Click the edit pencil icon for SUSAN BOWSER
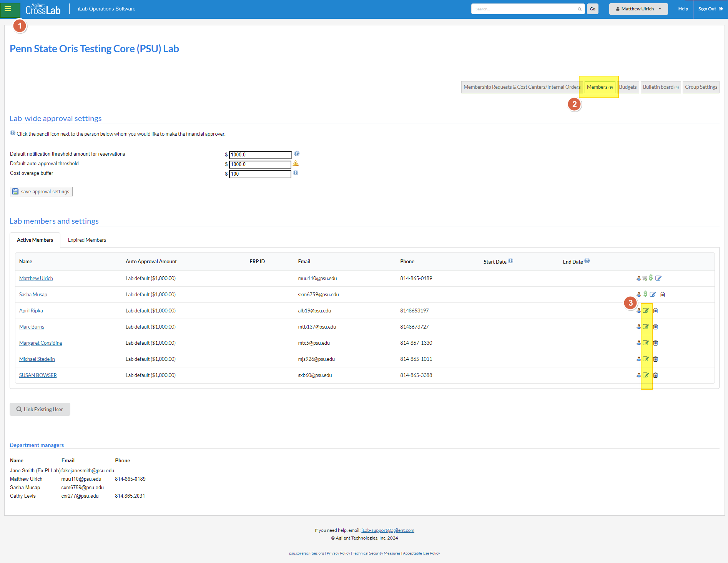 [646, 375]
